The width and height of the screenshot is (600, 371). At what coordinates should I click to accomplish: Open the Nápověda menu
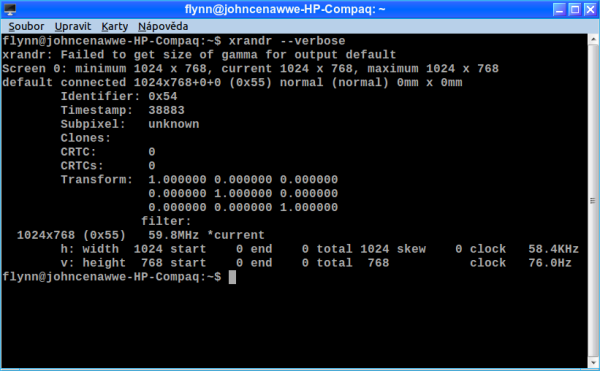pos(163,26)
